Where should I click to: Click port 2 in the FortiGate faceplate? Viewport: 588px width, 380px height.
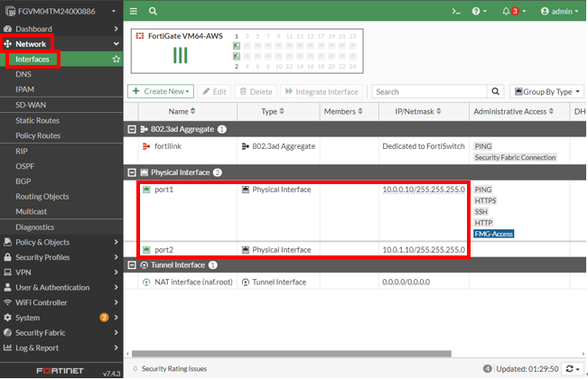click(237, 56)
